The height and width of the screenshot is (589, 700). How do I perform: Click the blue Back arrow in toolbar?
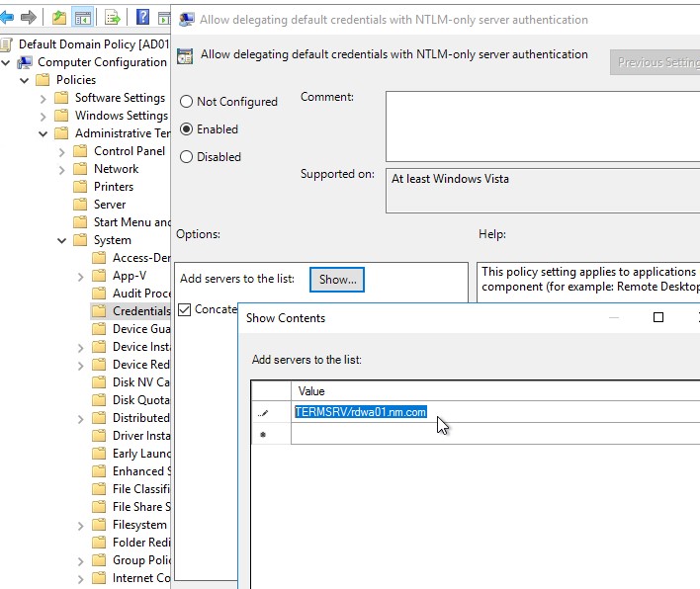(x=7, y=18)
